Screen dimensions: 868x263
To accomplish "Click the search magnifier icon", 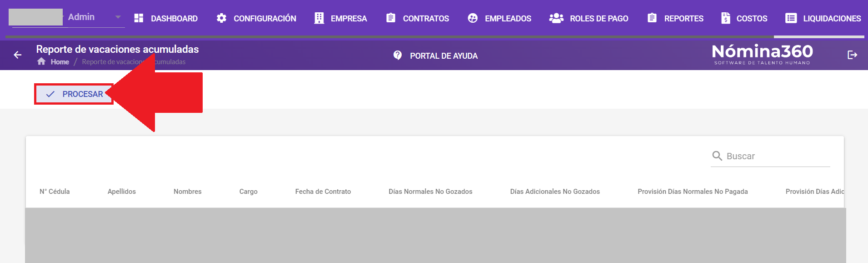I will [717, 156].
